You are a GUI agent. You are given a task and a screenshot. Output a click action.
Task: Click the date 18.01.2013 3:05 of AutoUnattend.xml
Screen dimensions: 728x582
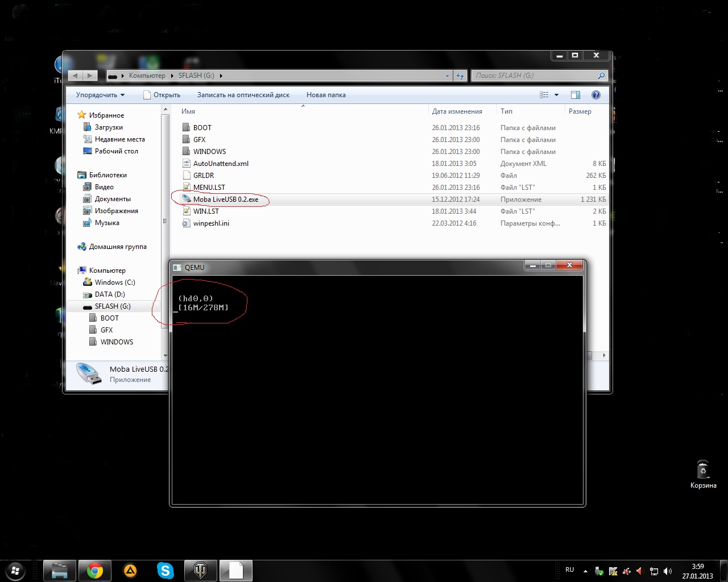click(454, 164)
